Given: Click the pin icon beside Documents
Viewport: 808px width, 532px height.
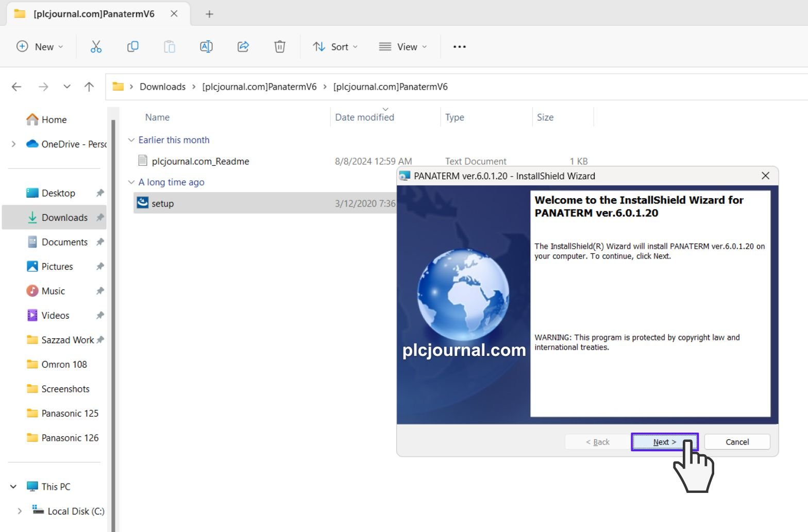Looking at the screenshot, I should point(100,242).
